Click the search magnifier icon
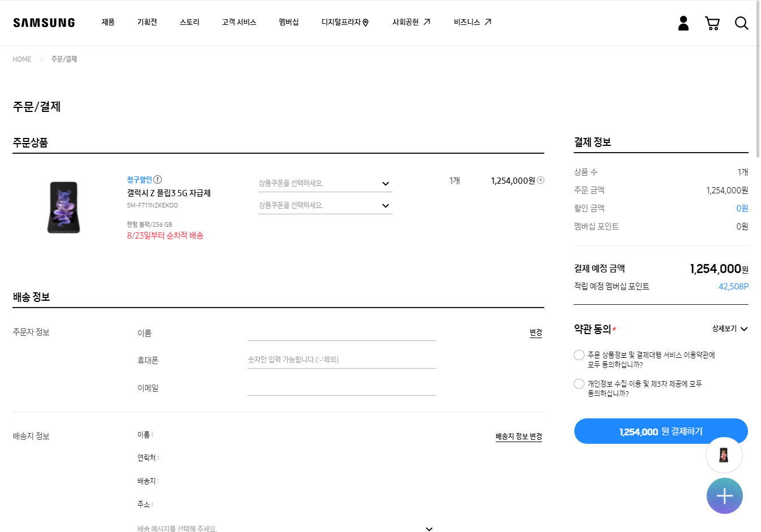 tap(741, 23)
